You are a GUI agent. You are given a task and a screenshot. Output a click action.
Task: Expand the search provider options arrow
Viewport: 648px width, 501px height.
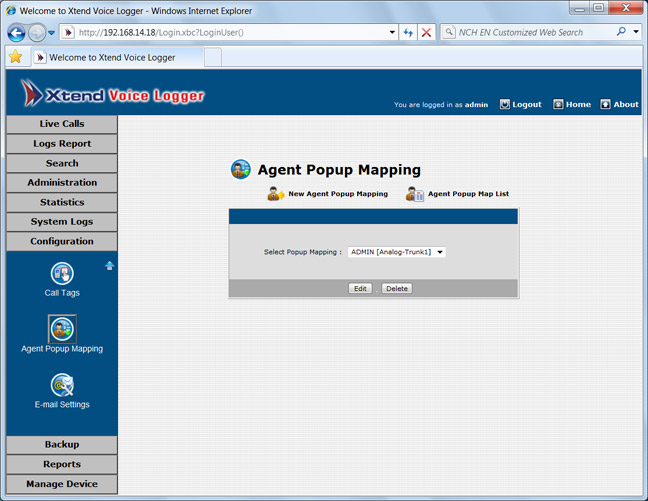coord(636,31)
